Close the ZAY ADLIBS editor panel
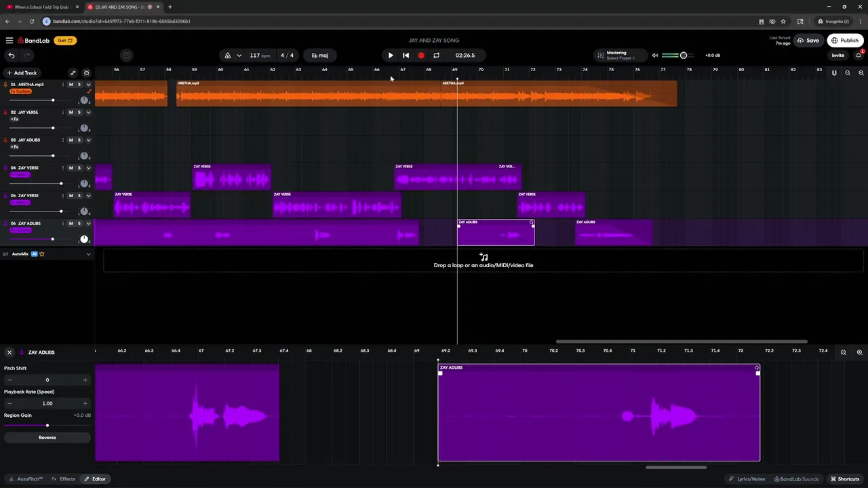This screenshot has width=868, height=488. (x=9, y=352)
